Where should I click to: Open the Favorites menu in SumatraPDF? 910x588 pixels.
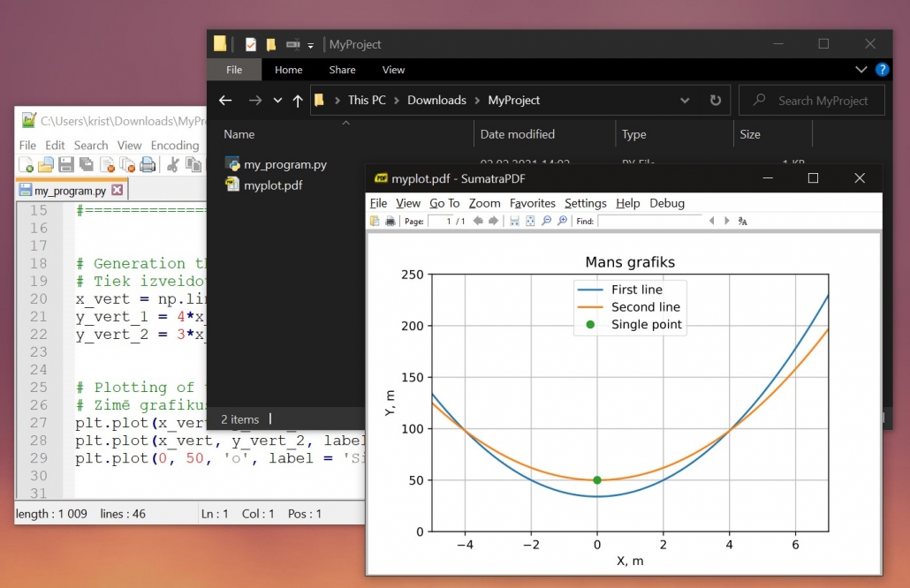click(532, 203)
